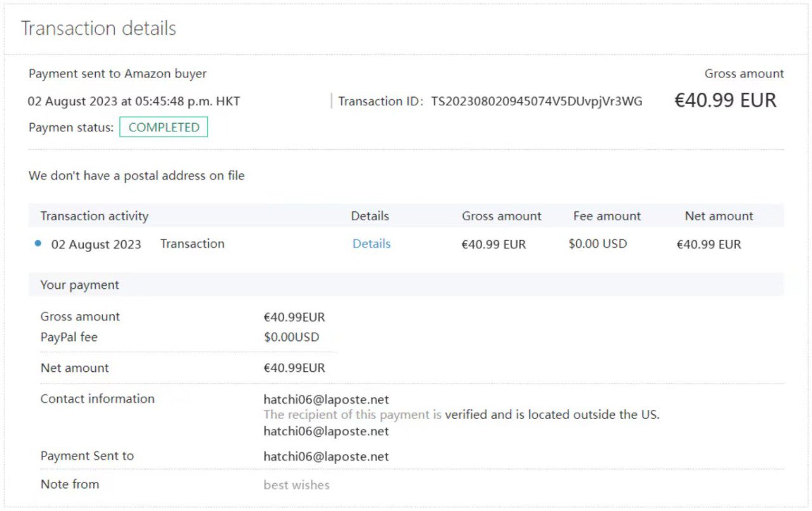Click the COMPLETED payment status badge
The height and width of the screenshot is (511, 812).
[x=164, y=127]
